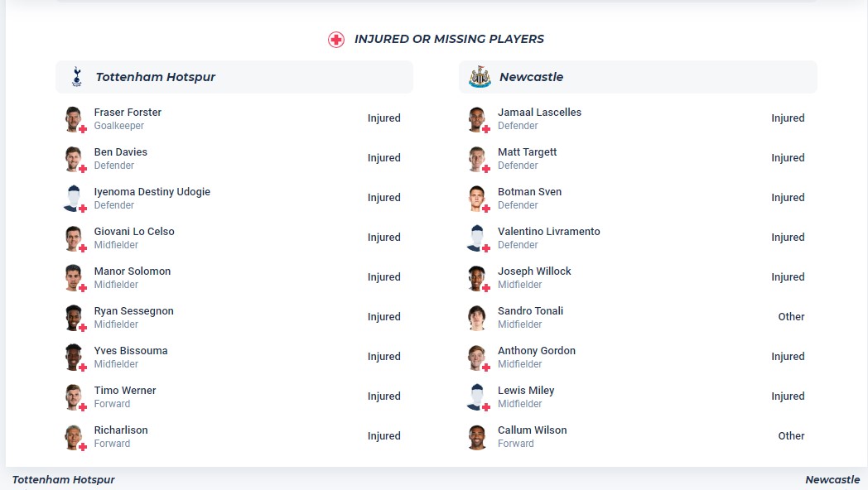The height and width of the screenshot is (490, 868).
Task: Click the red medical cross icon
Action: [335, 40]
